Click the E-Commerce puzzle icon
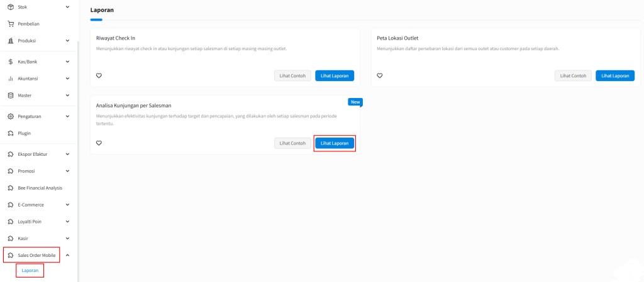 [11, 205]
